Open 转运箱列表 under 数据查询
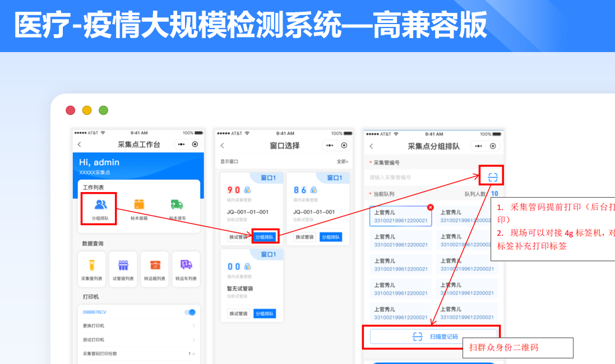615x364 pixels. point(155,269)
